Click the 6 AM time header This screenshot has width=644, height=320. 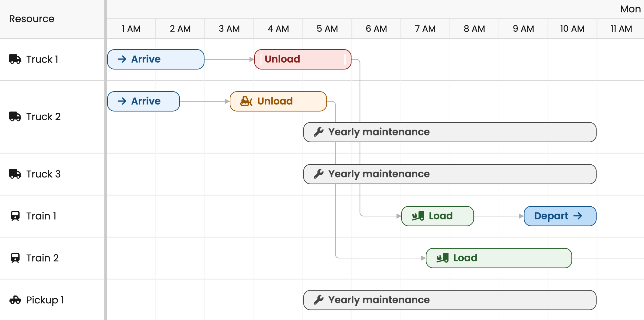[x=376, y=29]
